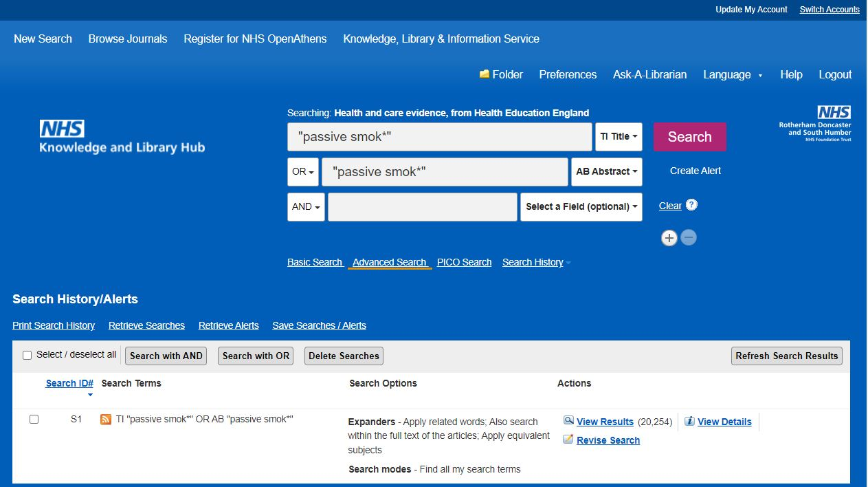Focus the first search box with "passive smok*"
868x487 pixels.
(x=440, y=137)
